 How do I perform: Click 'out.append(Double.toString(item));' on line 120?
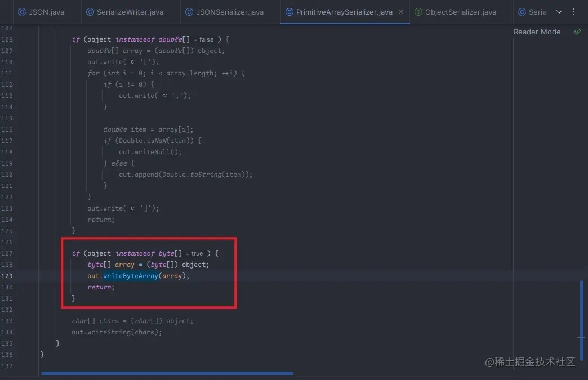tap(186, 175)
